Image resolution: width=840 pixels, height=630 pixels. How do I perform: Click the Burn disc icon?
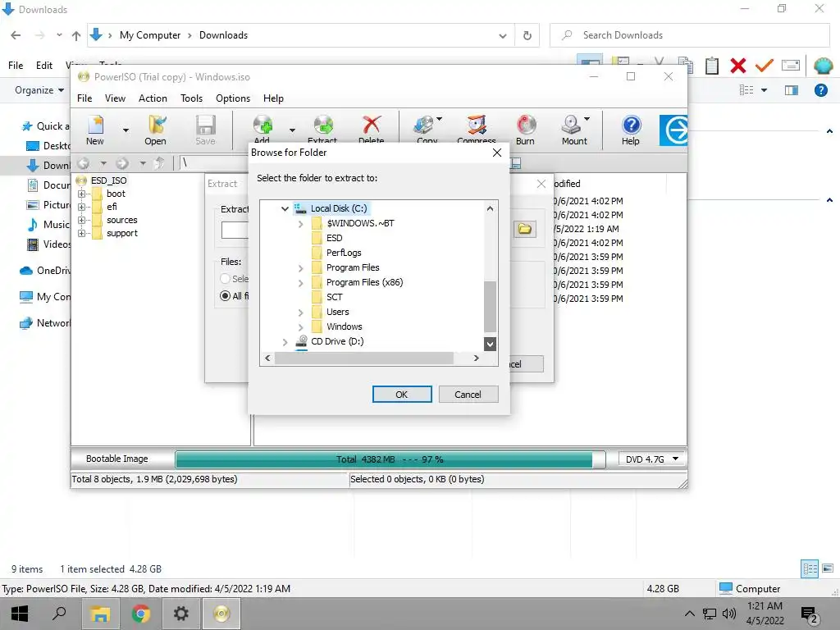click(x=526, y=126)
